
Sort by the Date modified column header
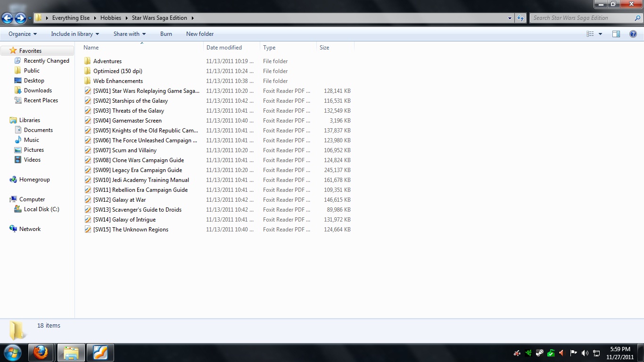[x=232, y=48]
